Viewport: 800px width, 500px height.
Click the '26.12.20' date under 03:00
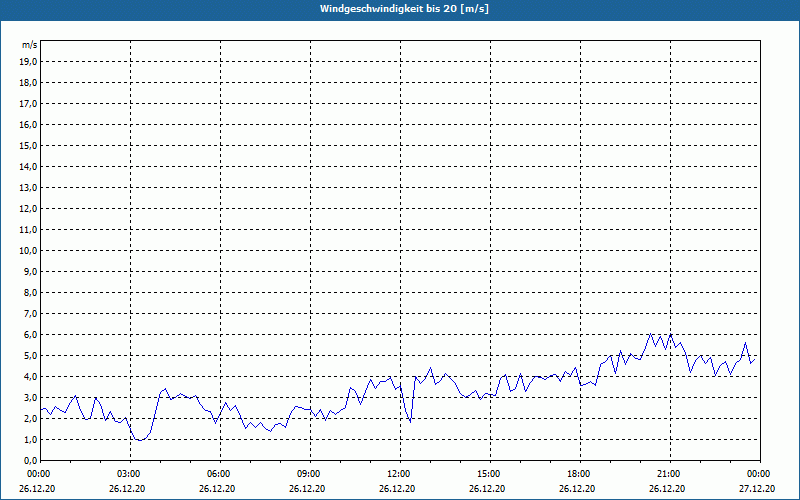[x=127, y=488]
